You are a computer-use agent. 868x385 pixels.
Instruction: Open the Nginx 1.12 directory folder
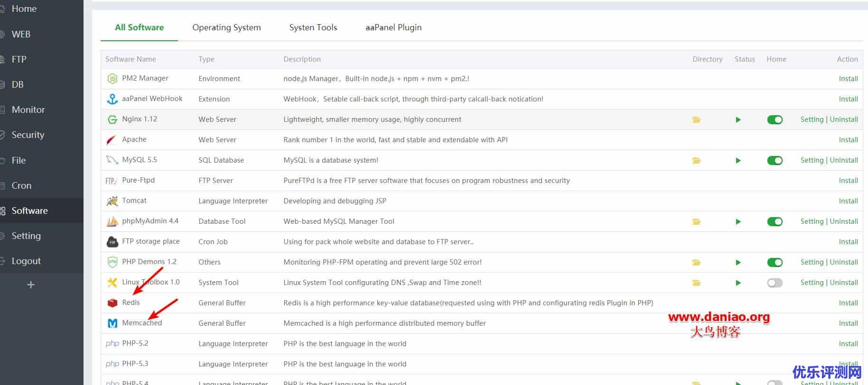696,120
